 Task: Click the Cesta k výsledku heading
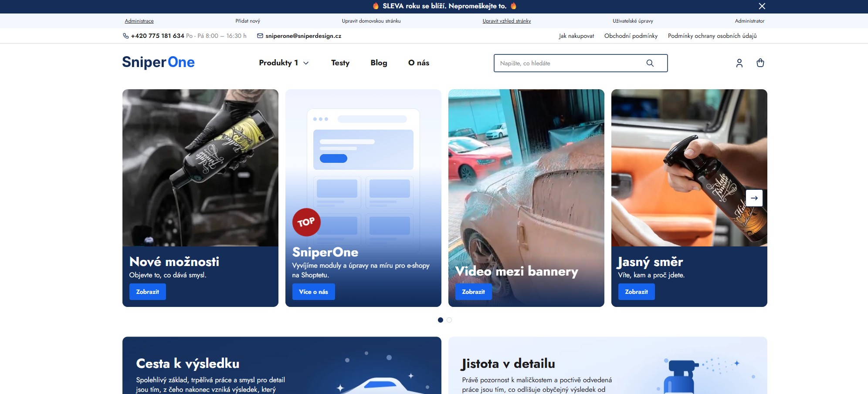point(188,364)
